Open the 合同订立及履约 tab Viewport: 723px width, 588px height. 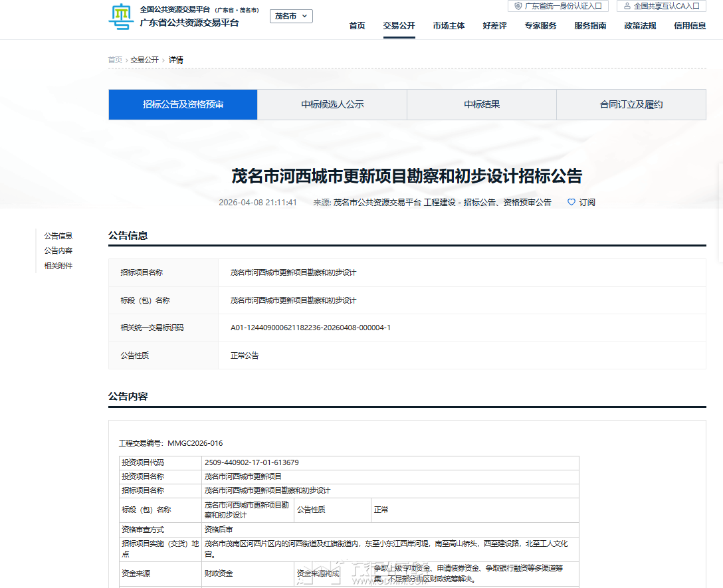pos(631,104)
